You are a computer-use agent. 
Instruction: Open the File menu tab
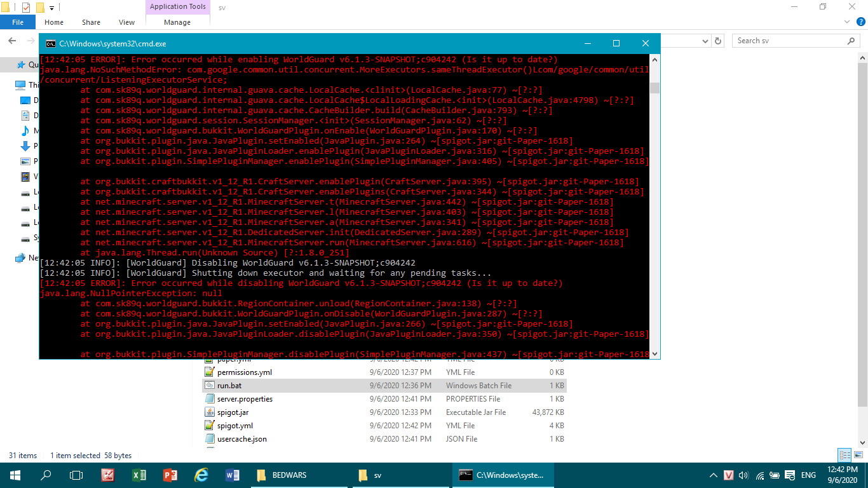coord(18,22)
